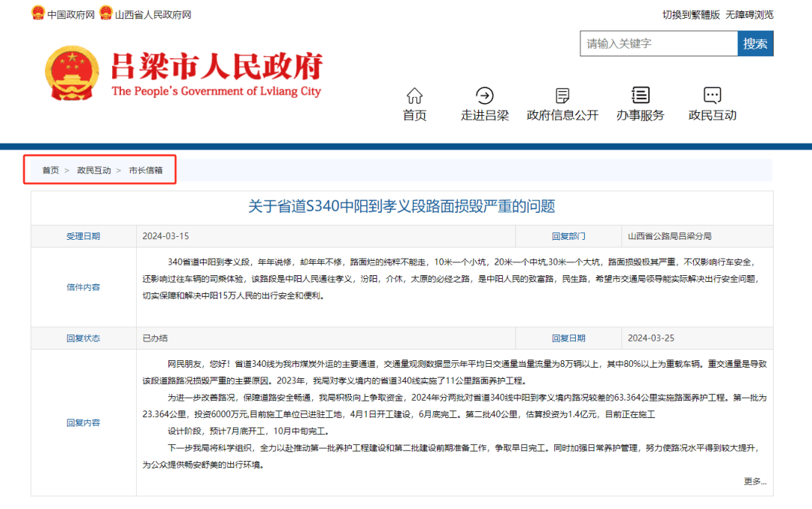
Task: Click the 受理日期 label cell
Action: (x=83, y=236)
